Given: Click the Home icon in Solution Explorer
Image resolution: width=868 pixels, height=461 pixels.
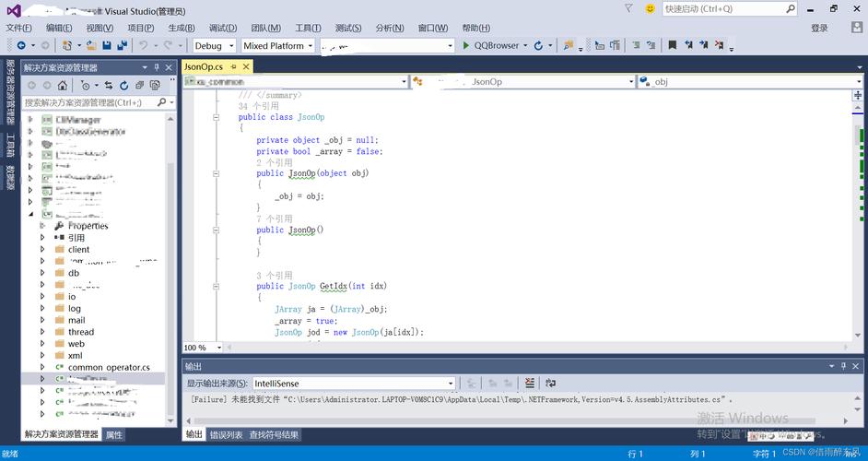Looking at the screenshot, I should tap(63, 86).
